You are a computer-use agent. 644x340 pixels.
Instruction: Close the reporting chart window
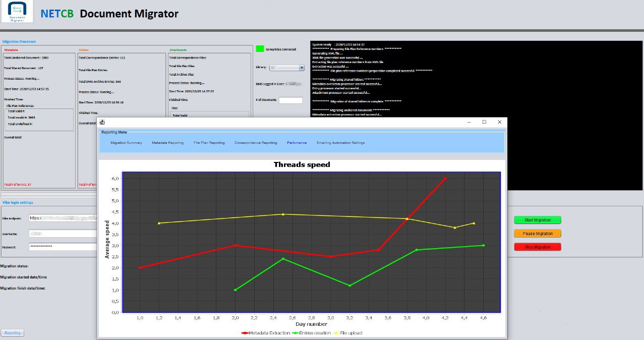pos(499,122)
